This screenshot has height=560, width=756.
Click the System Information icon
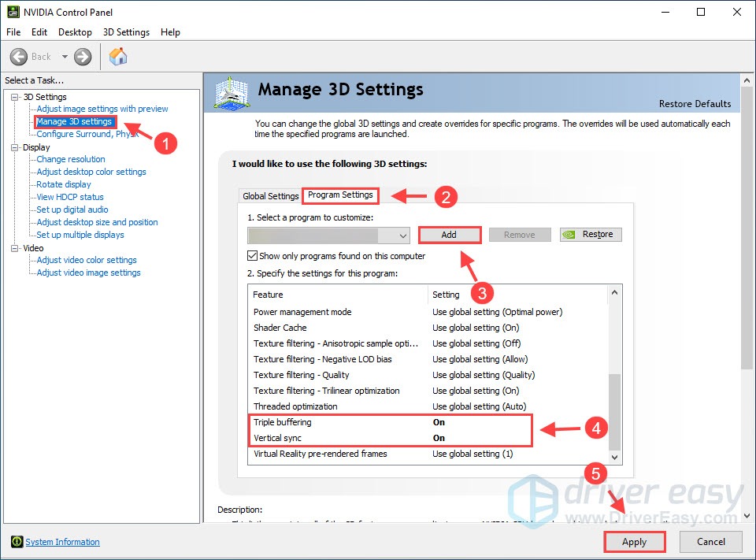pyautogui.click(x=17, y=542)
